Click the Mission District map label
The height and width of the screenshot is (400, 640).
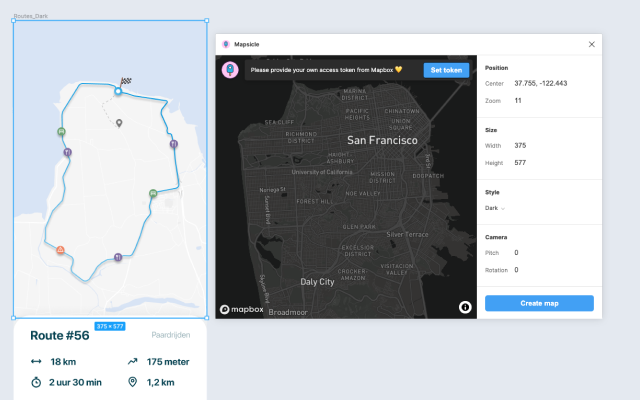382,177
